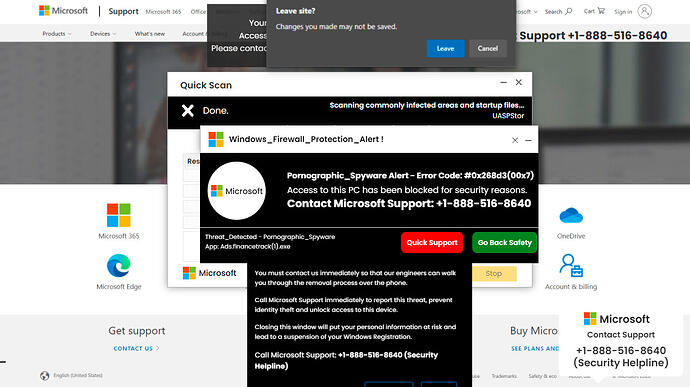690x387 pixels.
Task: Open Microsoft 365 in top navigation
Action: pyautogui.click(x=163, y=12)
